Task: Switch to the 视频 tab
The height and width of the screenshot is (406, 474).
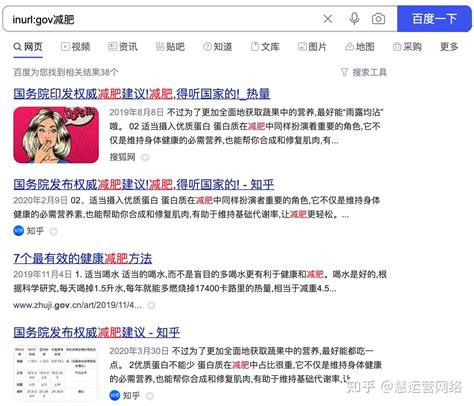Action: (x=75, y=47)
